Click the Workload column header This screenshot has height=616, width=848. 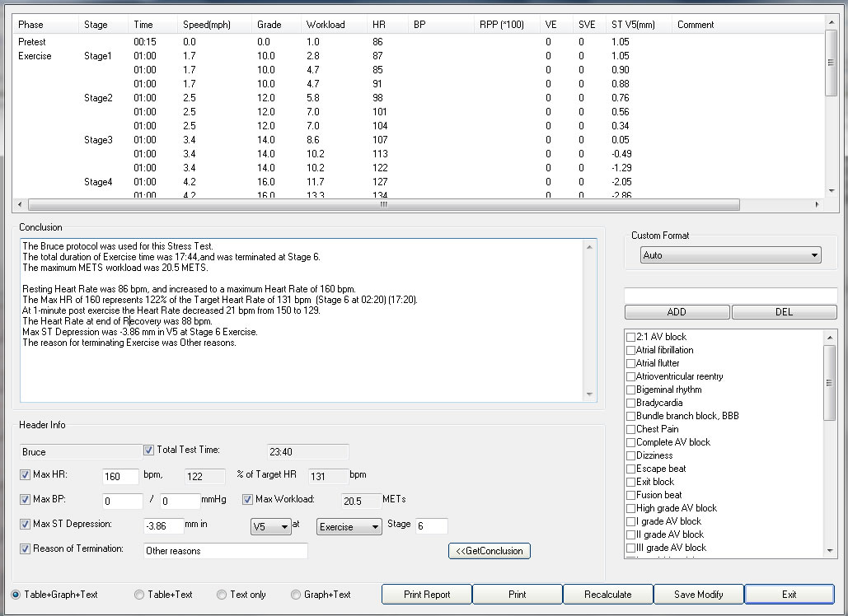coord(326,25)
